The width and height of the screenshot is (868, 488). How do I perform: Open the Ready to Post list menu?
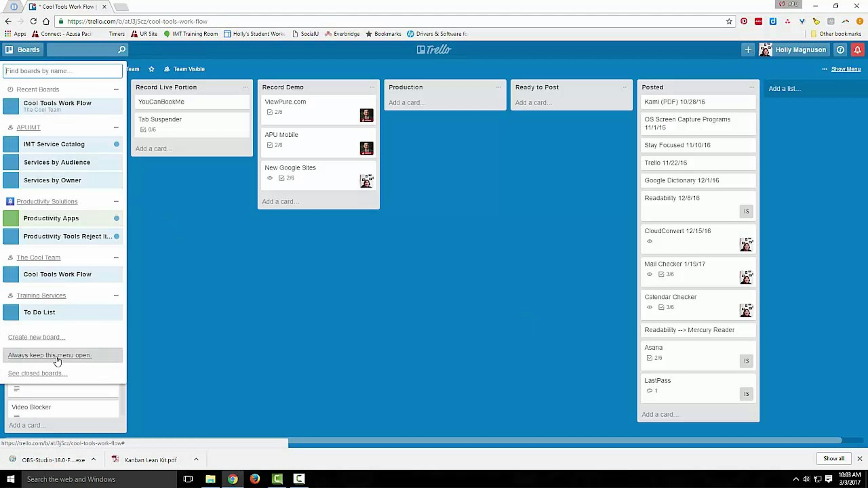point(625,87)
